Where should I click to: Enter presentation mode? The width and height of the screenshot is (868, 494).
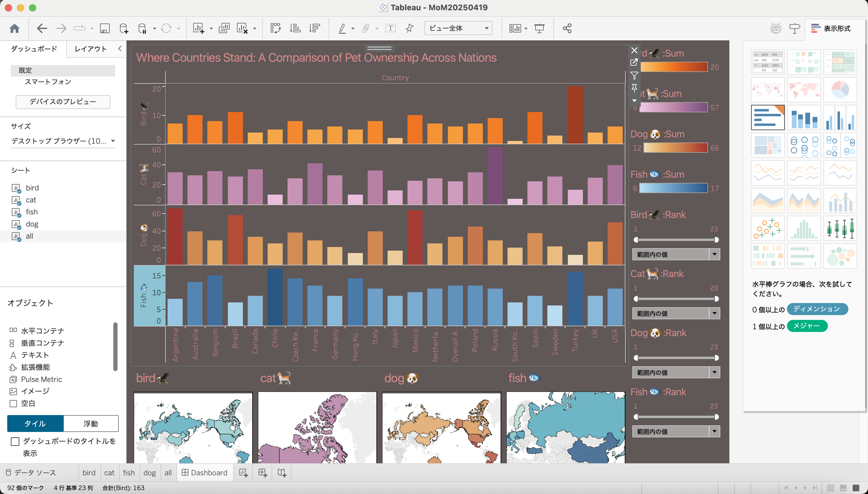539,28
